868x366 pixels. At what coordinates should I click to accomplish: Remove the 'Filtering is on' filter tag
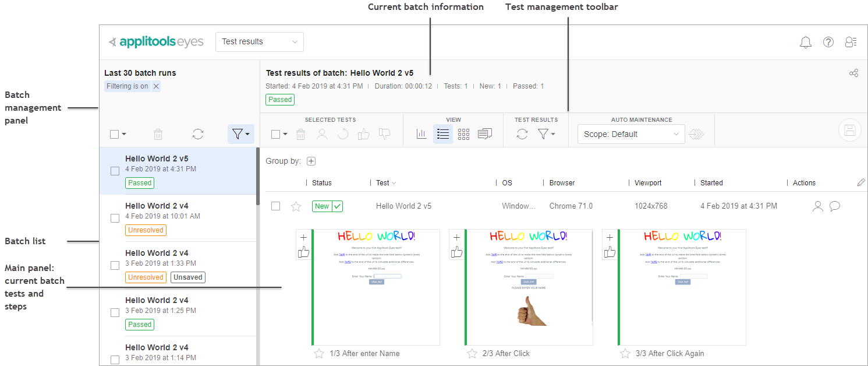click(156, 86)
